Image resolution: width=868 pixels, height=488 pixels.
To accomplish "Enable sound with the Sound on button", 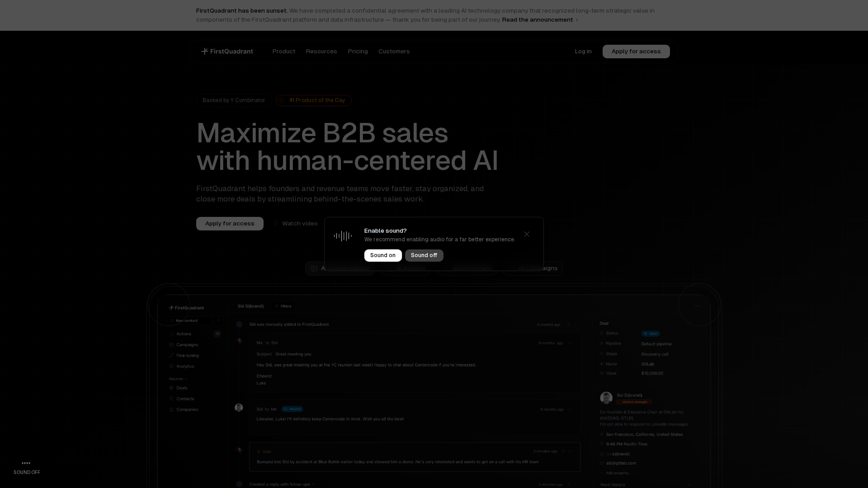I will [x=382, y=255].
